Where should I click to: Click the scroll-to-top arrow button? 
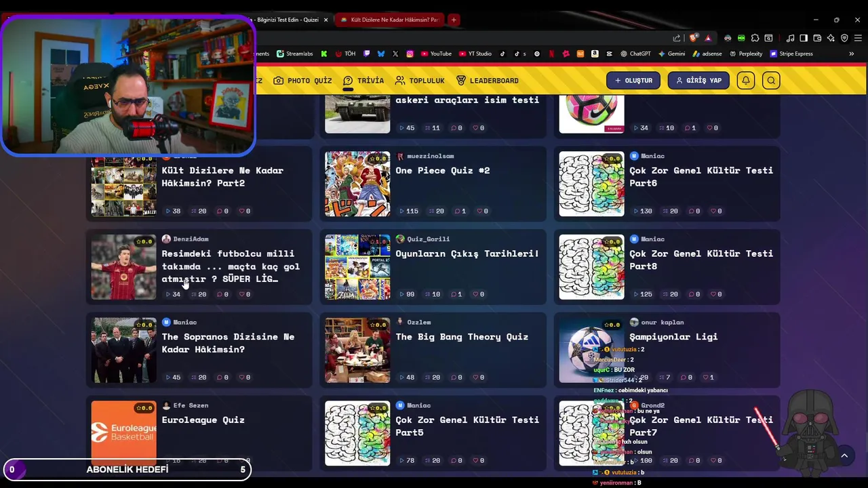844,455
